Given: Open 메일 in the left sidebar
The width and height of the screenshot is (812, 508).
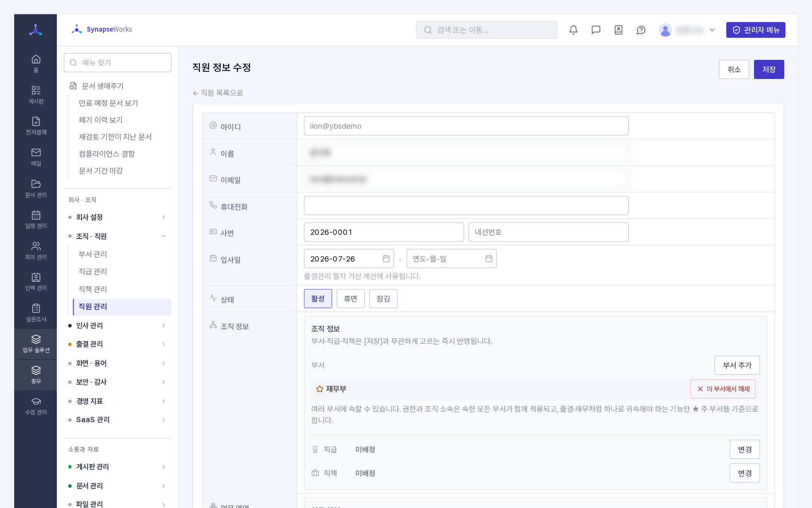Looking at the screenshot, I should [36, 157].
